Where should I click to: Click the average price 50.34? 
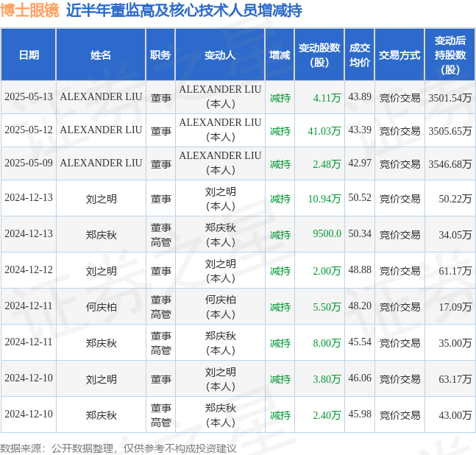[360, 233]
